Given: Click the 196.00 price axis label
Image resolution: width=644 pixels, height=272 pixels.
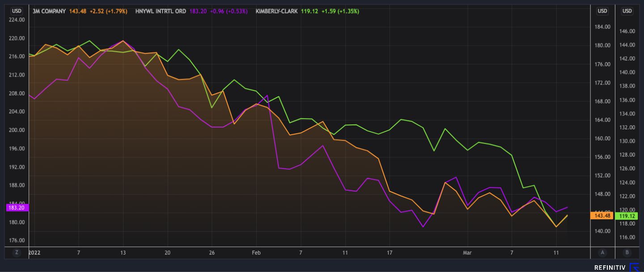Looking at the screenshot, I should 17,149.
